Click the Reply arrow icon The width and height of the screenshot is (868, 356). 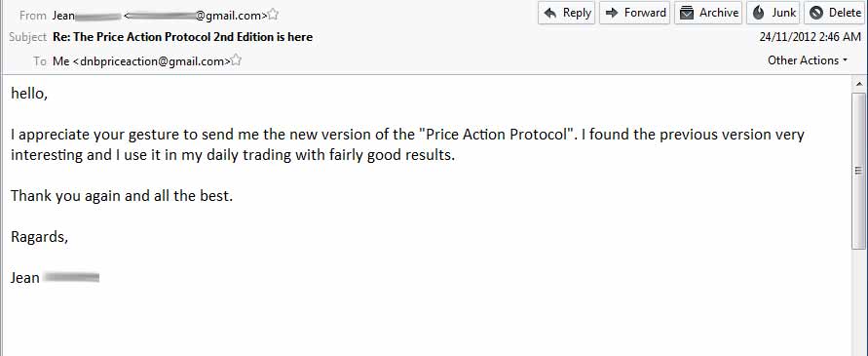point(550,13)
